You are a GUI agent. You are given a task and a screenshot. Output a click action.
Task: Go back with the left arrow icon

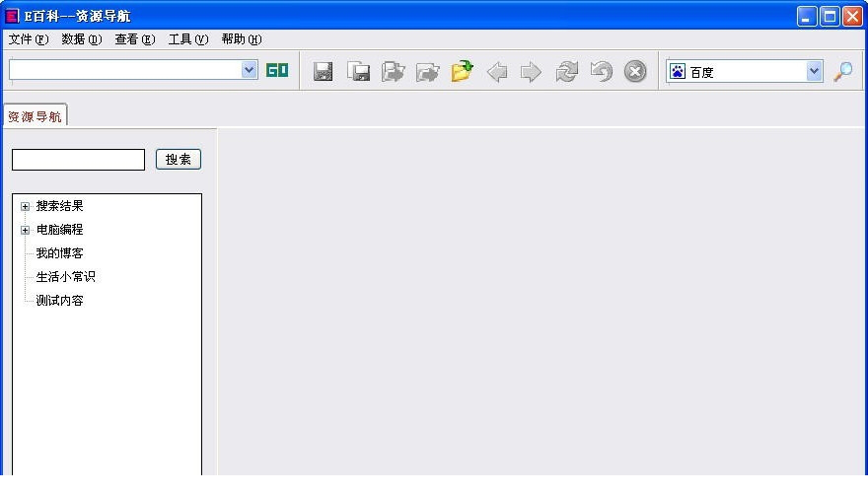(496, 72)
